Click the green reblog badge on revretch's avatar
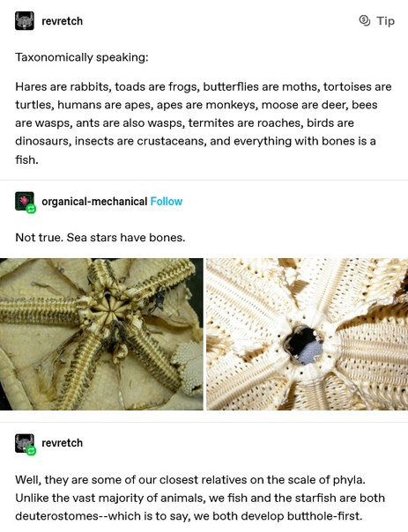The width and height of the screenshot is (408, 532). 32,451
